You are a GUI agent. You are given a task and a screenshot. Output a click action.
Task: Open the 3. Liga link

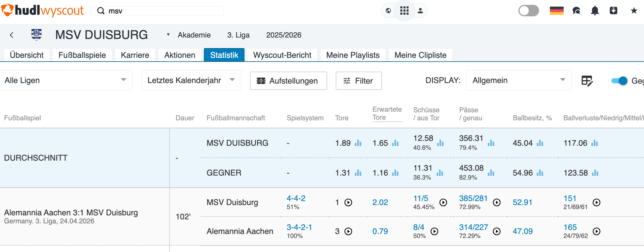click(238, 35)
